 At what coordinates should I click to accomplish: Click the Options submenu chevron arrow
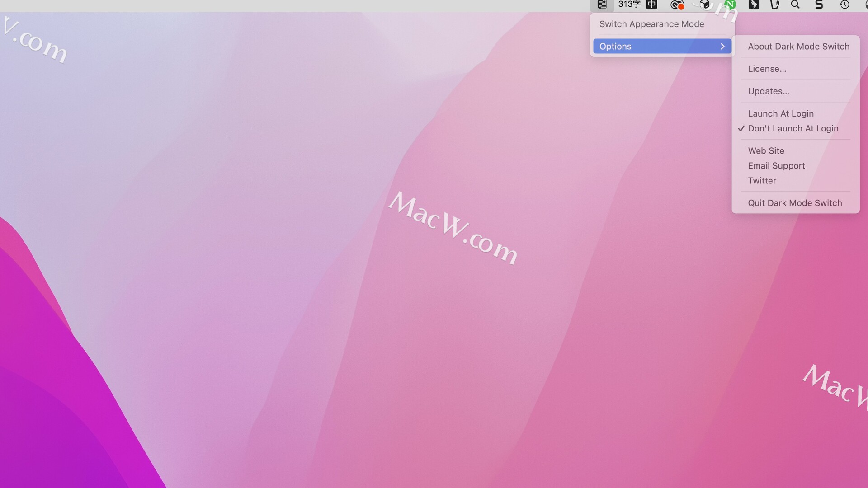pos(722,46)
